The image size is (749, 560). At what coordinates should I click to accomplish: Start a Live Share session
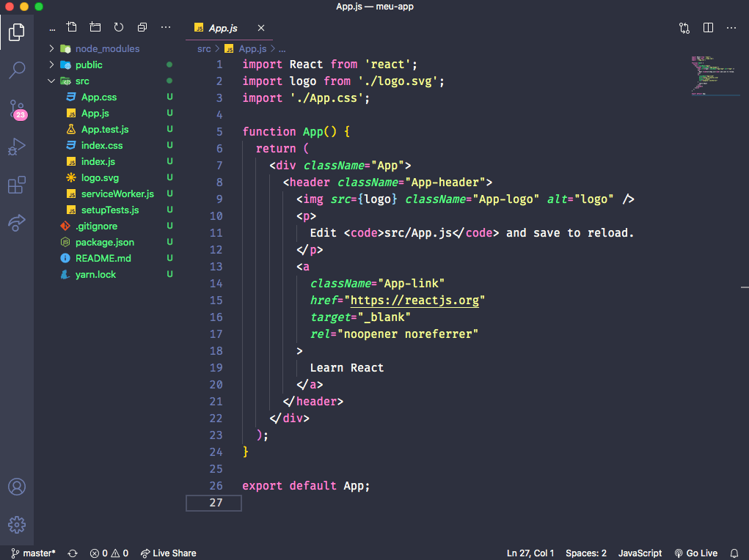tap(168, 553)
